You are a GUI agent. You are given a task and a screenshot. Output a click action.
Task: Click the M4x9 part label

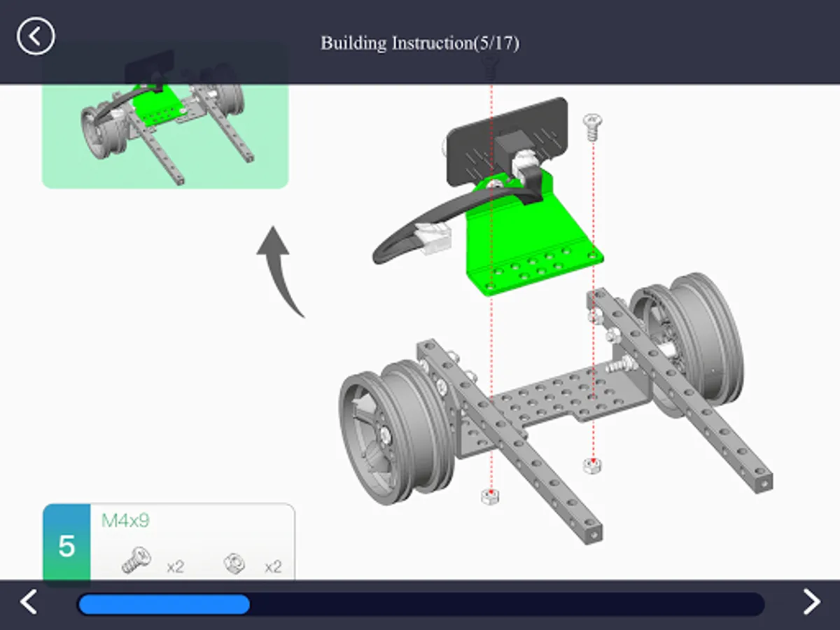tap(126, 521)
